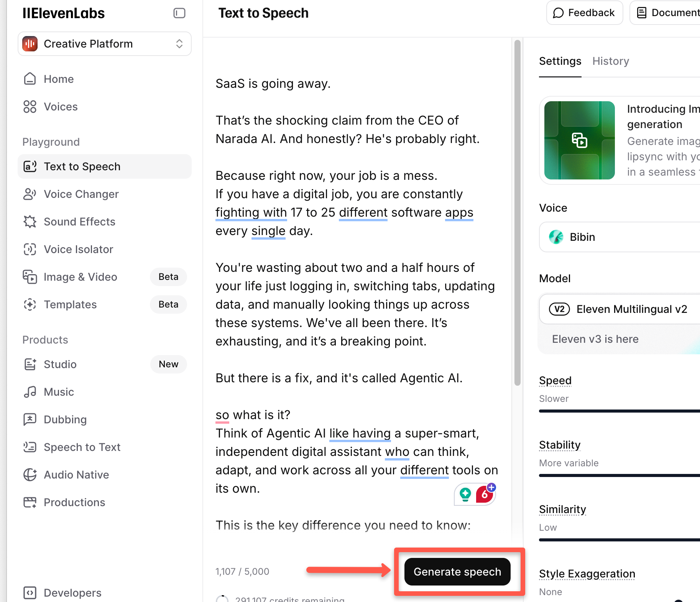The width and height of the screenshot is (700, 602).
Task: Open the Eleven Multilingual v2 model selector
Action: tap(618, 309)
